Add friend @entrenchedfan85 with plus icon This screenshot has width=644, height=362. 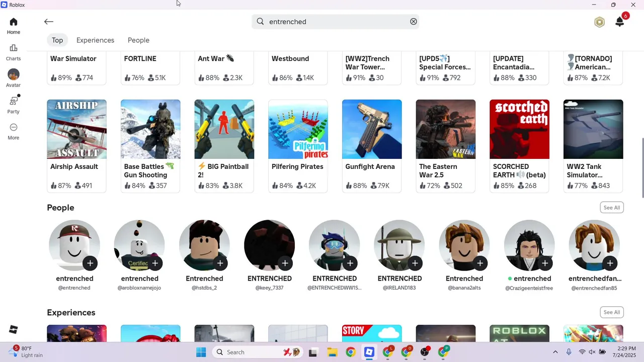click(609, 263)
